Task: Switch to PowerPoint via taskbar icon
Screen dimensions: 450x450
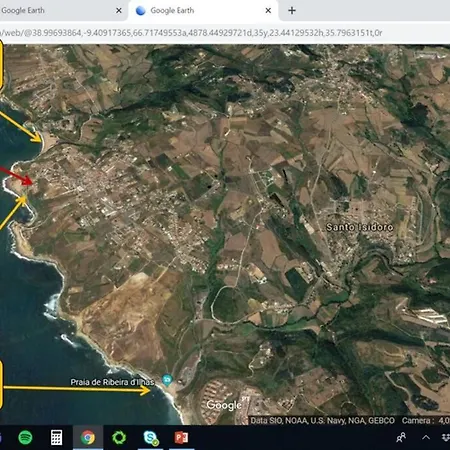Action: [x=181, y=437]
